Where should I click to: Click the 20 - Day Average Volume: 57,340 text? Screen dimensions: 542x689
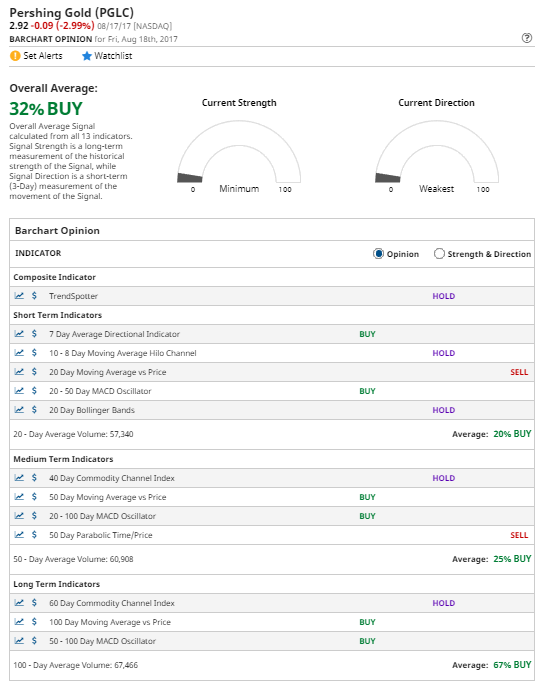[73, 434]
